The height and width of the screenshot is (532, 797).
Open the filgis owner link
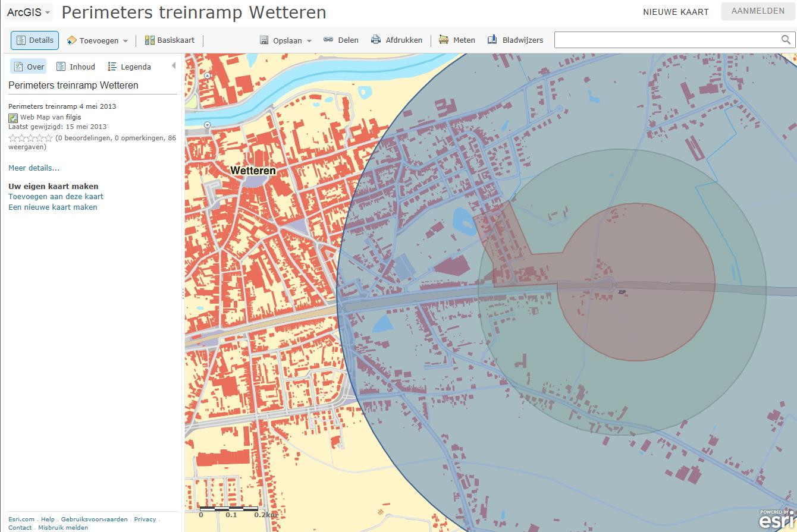click(x=74, y=117)
